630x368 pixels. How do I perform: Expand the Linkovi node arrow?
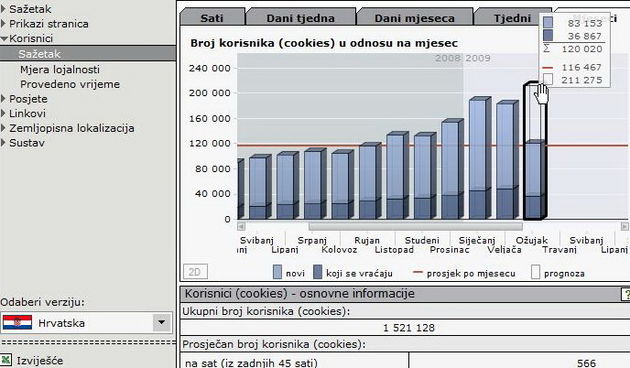3,113
